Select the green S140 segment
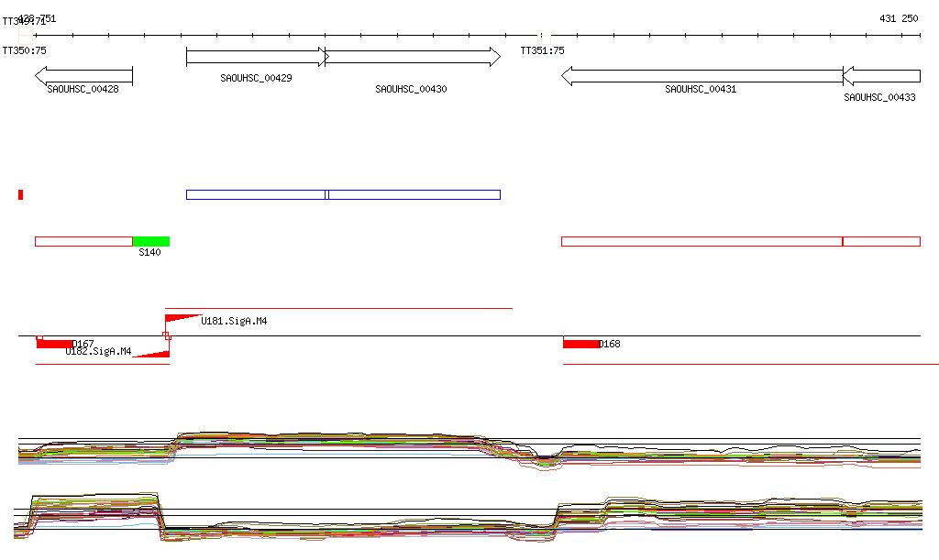This screenshot has height=560, width=939. click(x=151, y=241)
